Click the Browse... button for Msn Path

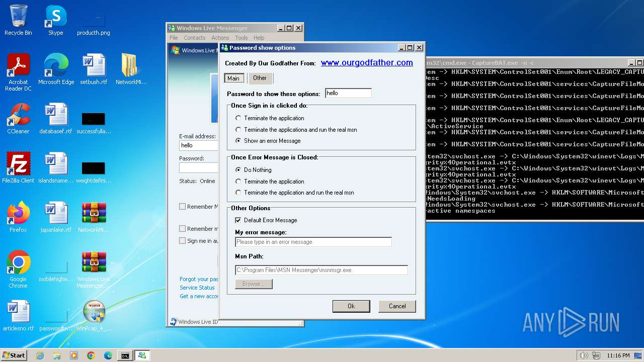(254, 284)
